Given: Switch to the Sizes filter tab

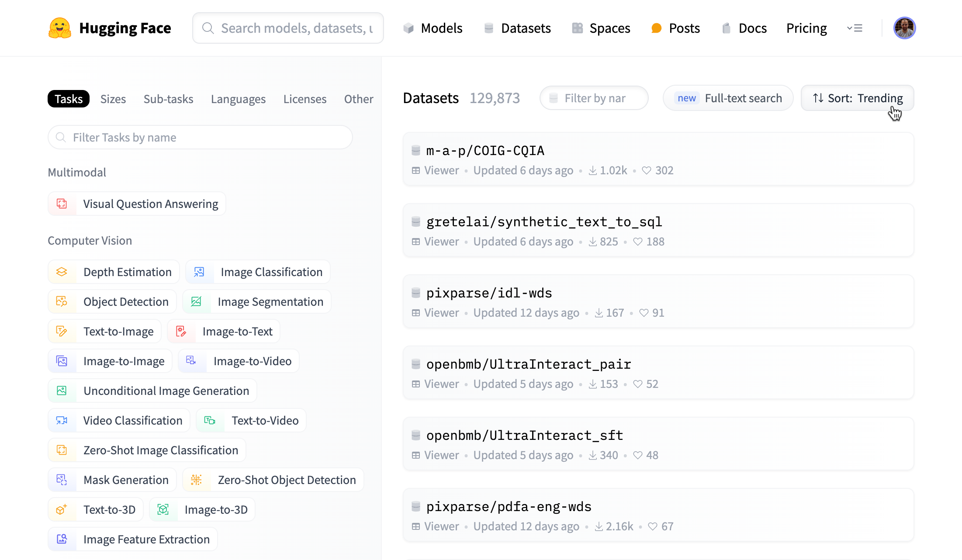Looking at the screenshot, I should click(x=113, y=99).
